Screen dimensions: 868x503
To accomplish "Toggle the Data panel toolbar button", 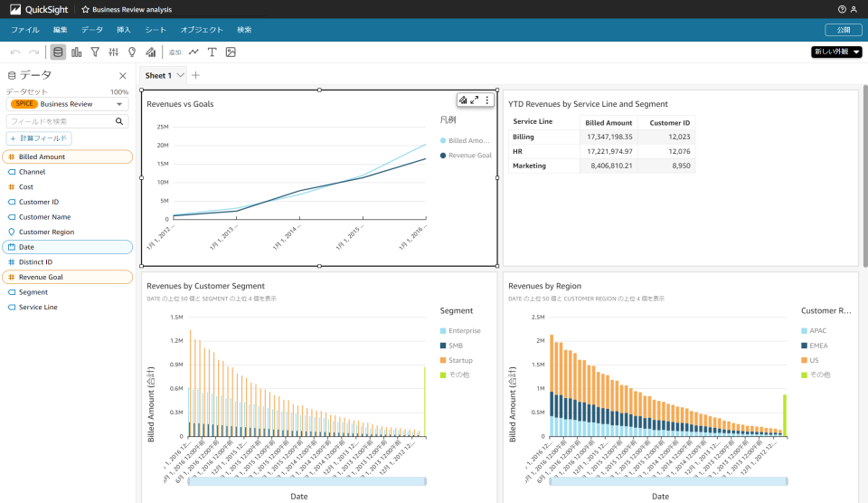I will click(x=58, y=52).
